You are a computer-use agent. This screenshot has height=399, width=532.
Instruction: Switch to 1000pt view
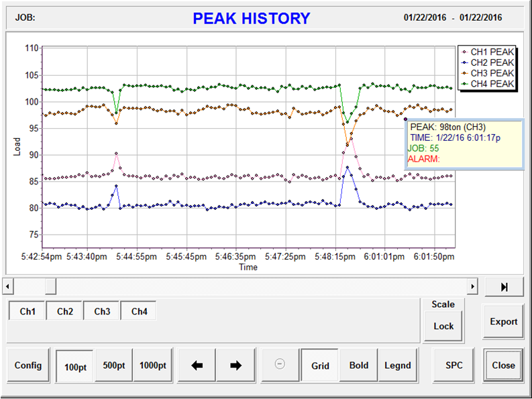[x=153, y=365]
